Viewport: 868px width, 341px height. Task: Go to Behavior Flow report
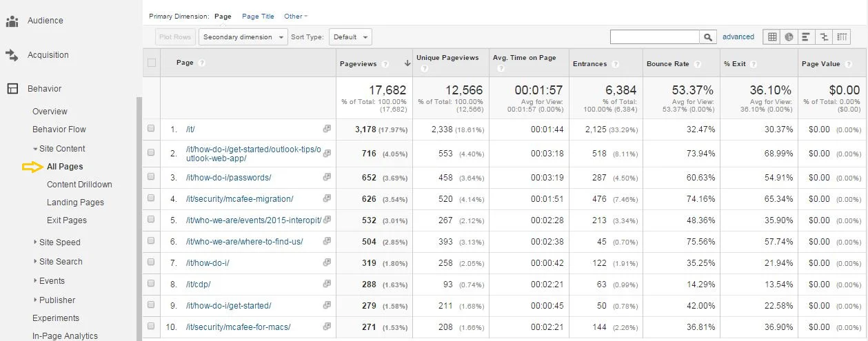click(59, 130)
